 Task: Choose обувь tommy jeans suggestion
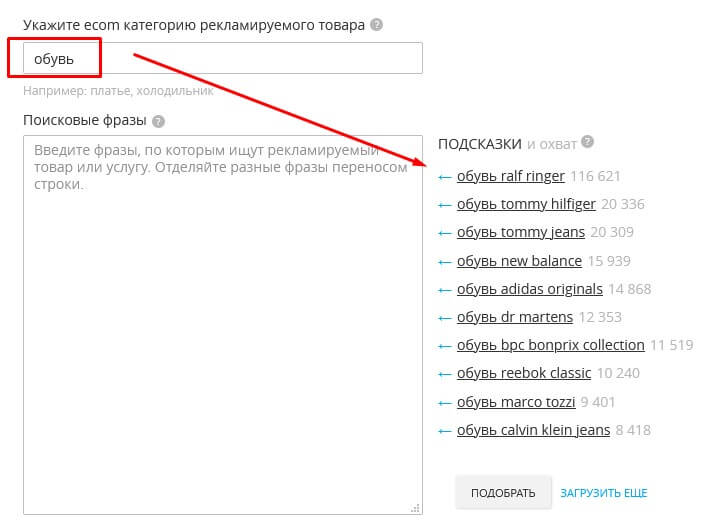point(521,232)
